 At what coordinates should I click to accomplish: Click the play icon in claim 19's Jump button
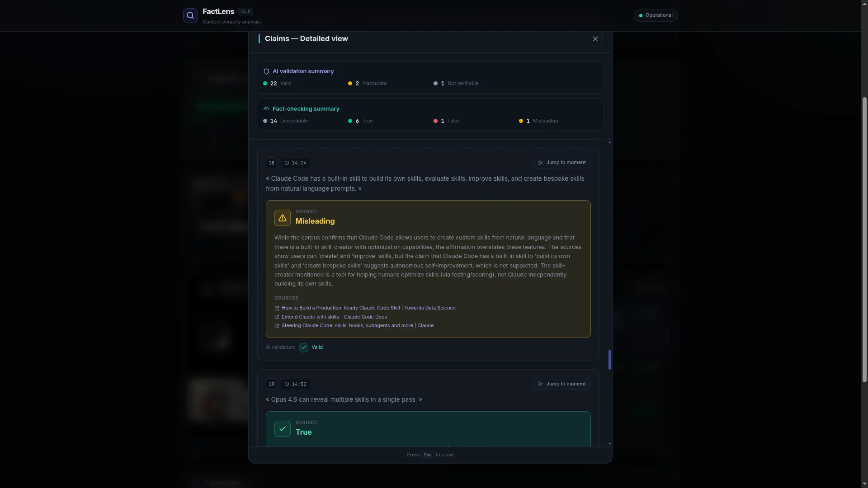tap(540, 384)
